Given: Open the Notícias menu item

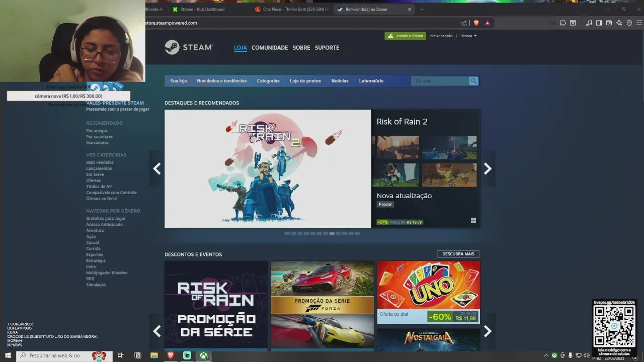Looking at the screenshot, I should (340, 81).
